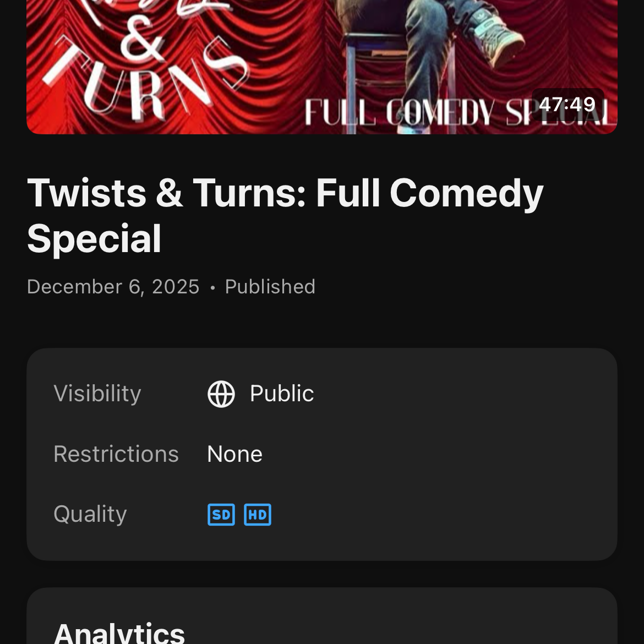Select the HD quality badge

(258, 514)
